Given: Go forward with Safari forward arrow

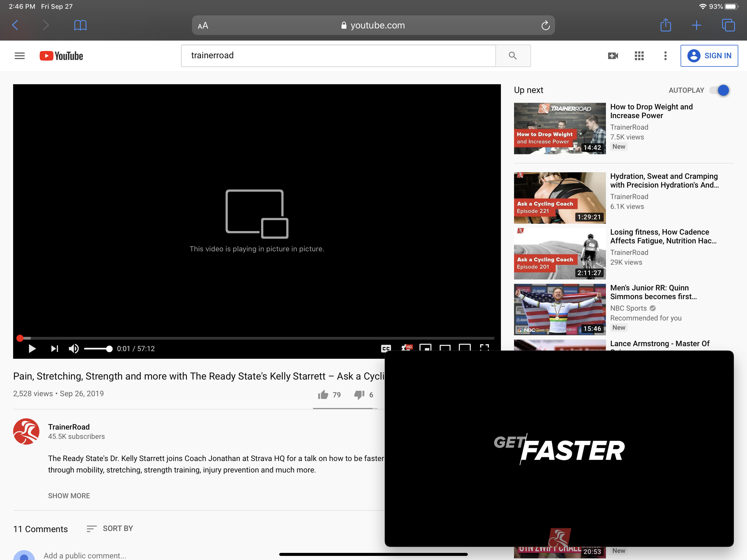Looking at the screenshot, I should (46, 25).
